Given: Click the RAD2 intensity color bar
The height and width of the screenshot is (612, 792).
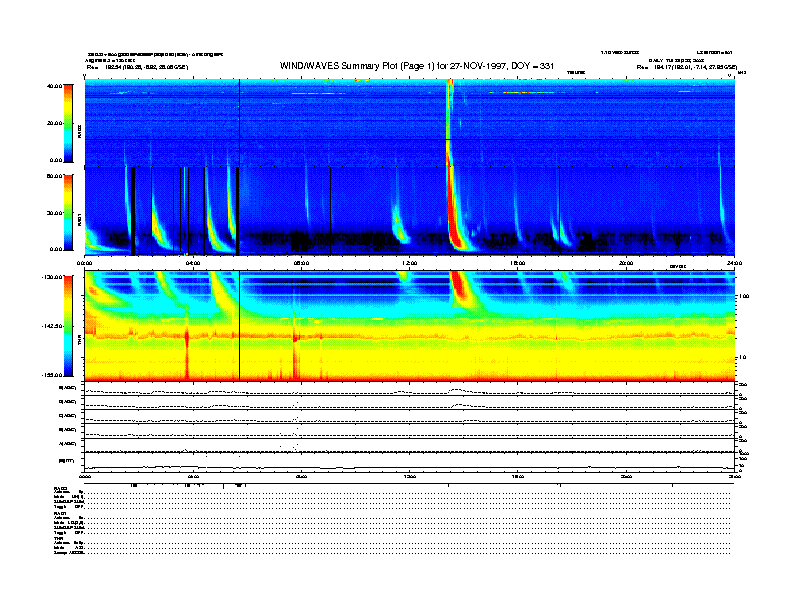Looking at the screenshot, I should pos(68,123).
